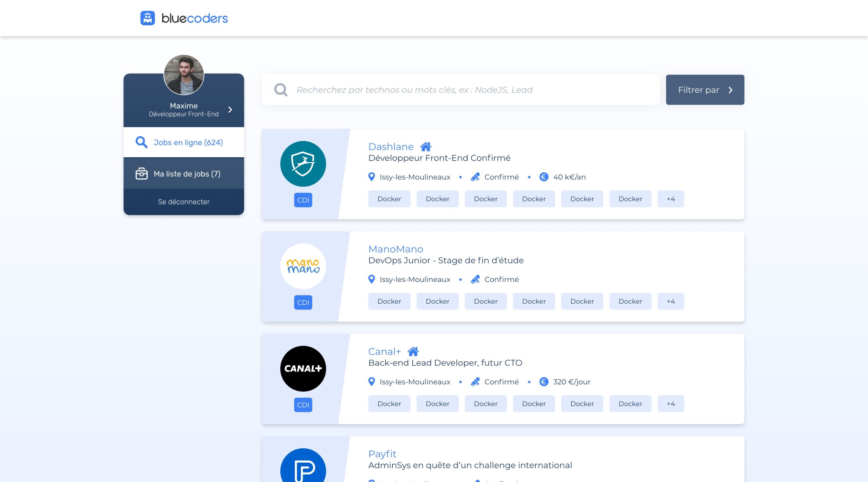
Task: Open Ma liste de jobs (7)
Action: [187, 174]
